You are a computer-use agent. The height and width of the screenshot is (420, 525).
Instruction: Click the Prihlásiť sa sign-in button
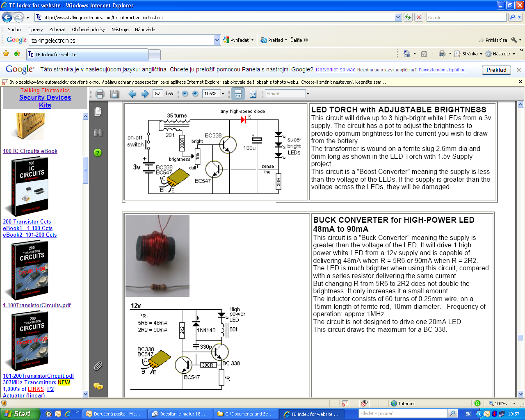pos(493,40)
